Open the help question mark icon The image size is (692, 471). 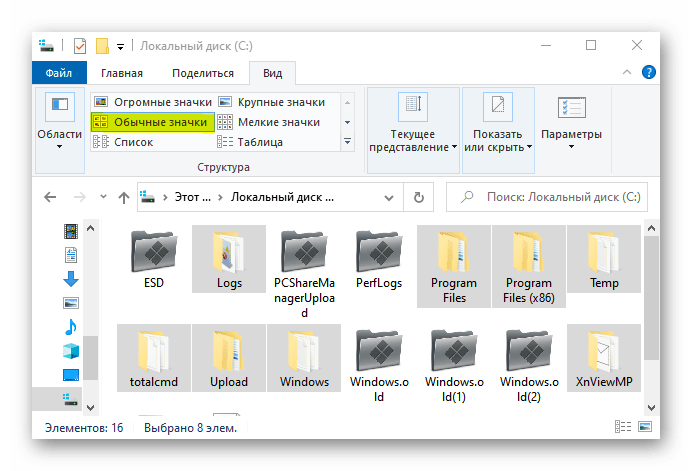click(648, 72)
